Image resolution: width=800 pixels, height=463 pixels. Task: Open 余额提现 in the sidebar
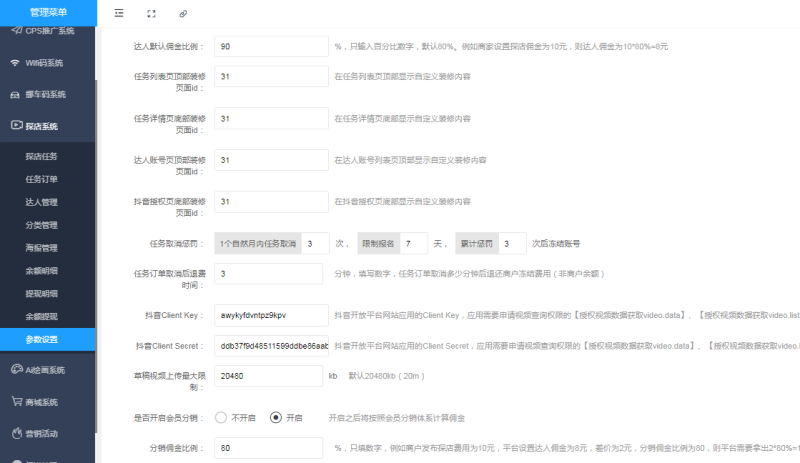point(42,316)
